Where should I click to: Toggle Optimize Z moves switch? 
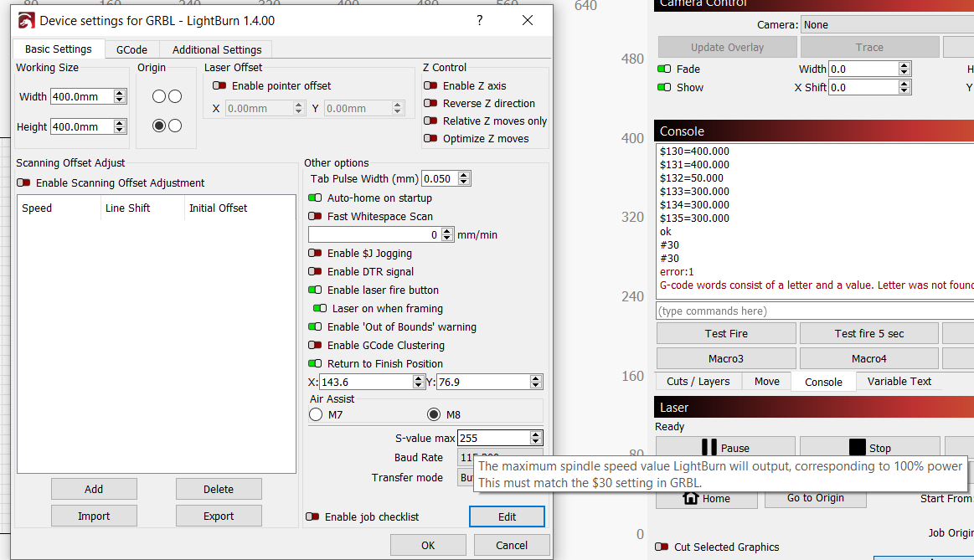(x=430, y=138)
